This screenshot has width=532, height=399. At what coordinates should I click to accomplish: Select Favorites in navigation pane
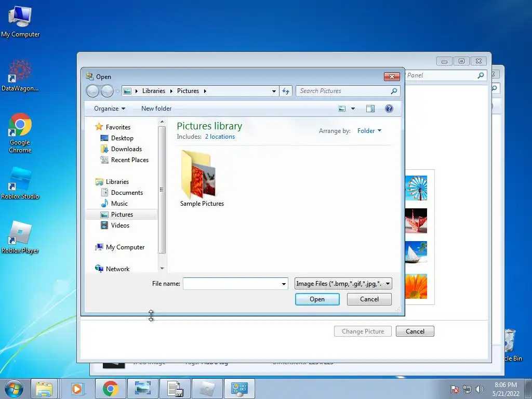(118, 127)
